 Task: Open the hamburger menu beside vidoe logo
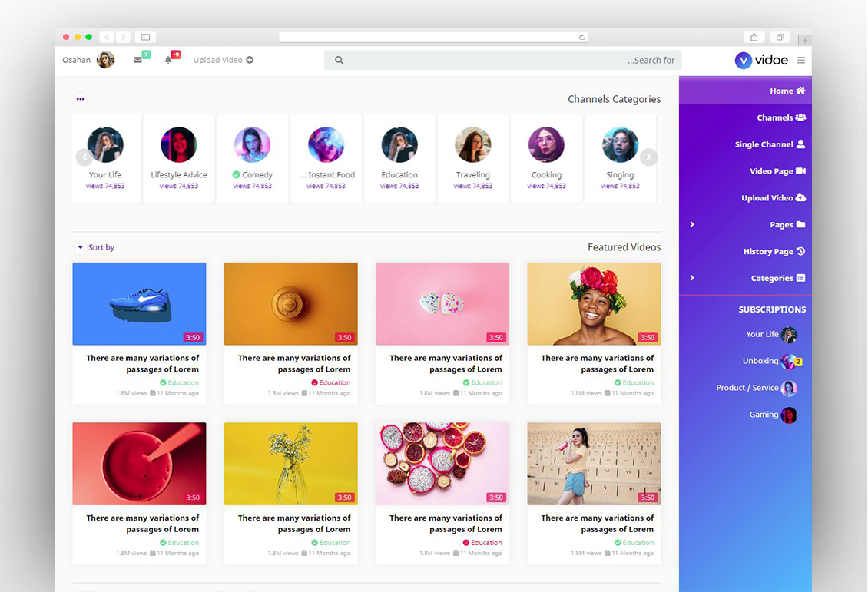point(801,60)
